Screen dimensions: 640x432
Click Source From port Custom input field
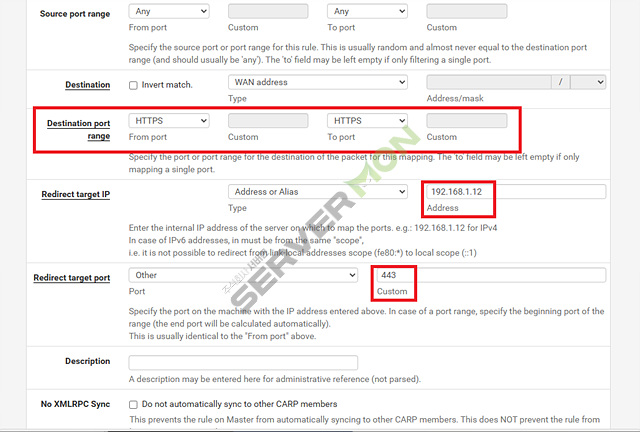(x=268, y=11)
